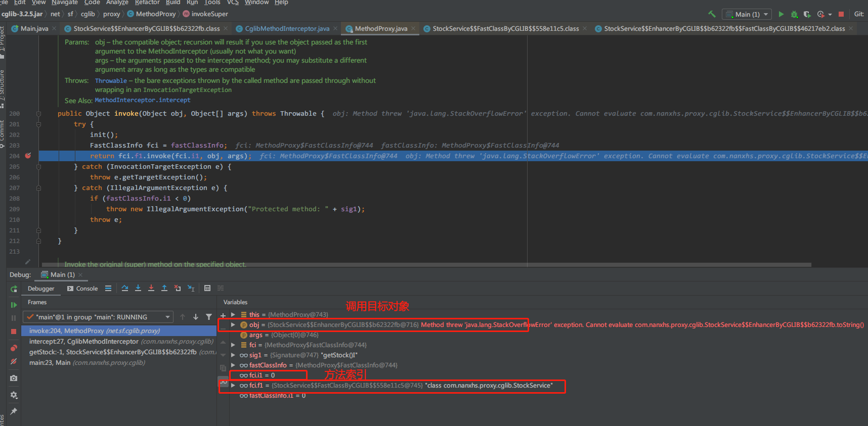The image size is (868, 426).
Task: Move to the next frame with down arrow
Action: pos(196,317)
